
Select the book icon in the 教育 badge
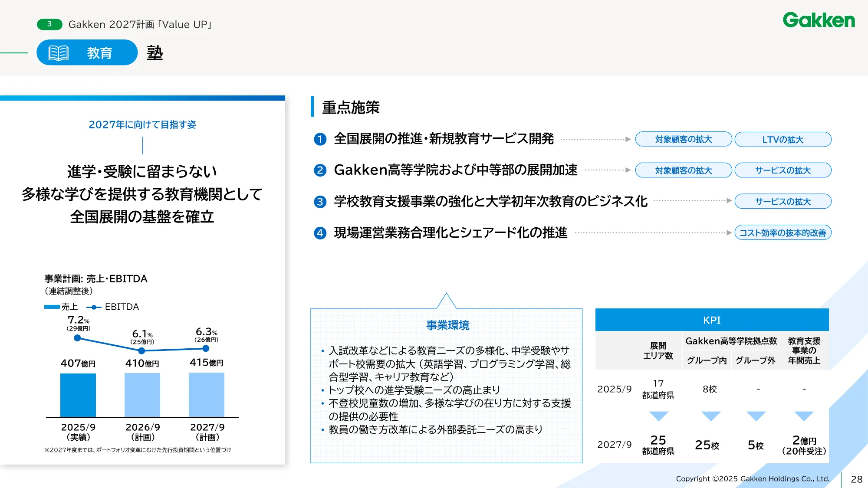58,53
